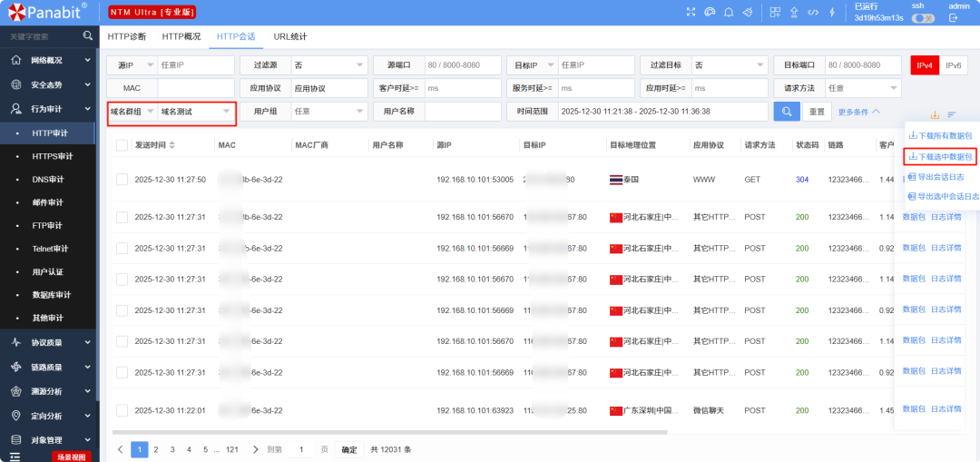Image resolution: width=980 pixels, height=462 pixels.
Task: Expand 网络概况 sidebar menu
Action: point(49,61)
